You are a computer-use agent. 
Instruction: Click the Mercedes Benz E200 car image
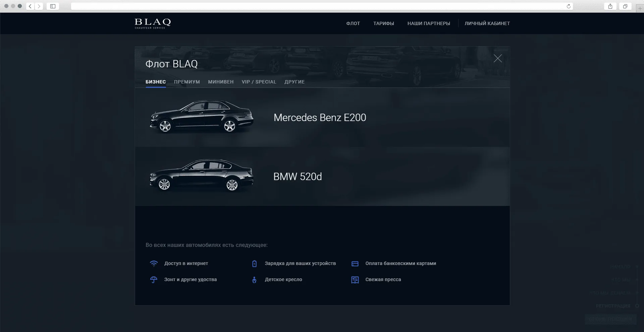click(x=202, y=116)
